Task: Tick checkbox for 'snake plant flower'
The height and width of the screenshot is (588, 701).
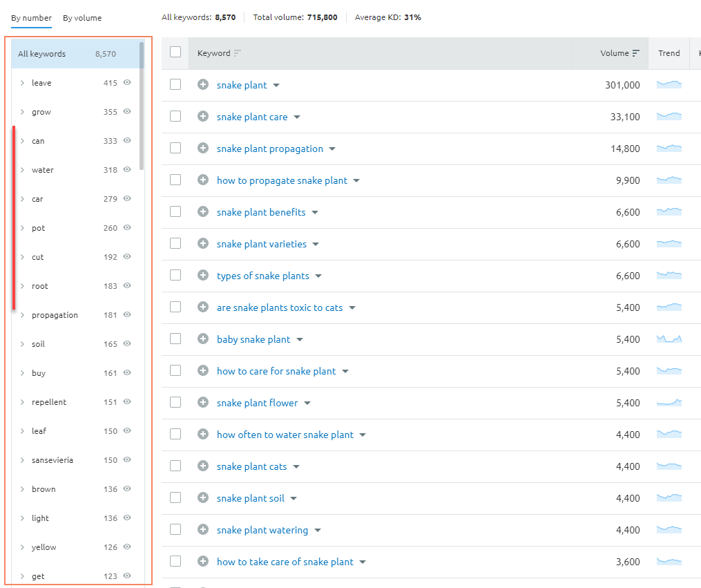Action: [x=175, y=402]
